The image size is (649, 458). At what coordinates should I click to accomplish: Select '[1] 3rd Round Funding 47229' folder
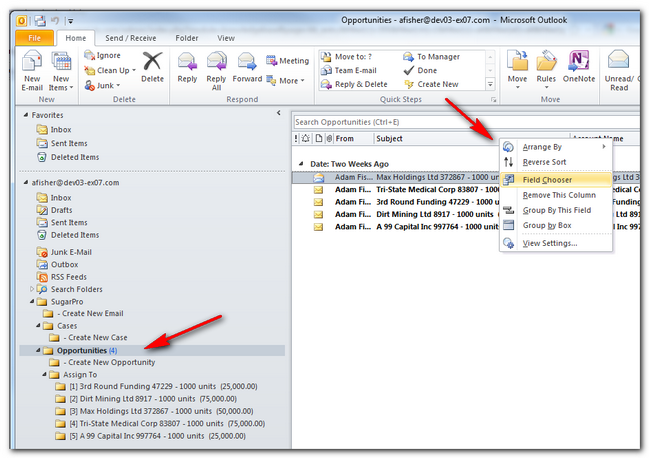click(156, 386)
